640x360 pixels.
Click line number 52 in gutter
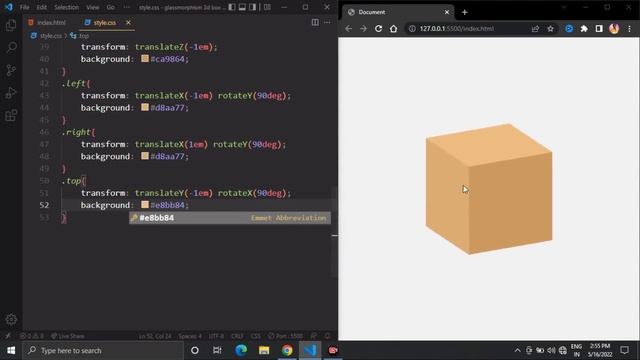click(x=44, y=205)
